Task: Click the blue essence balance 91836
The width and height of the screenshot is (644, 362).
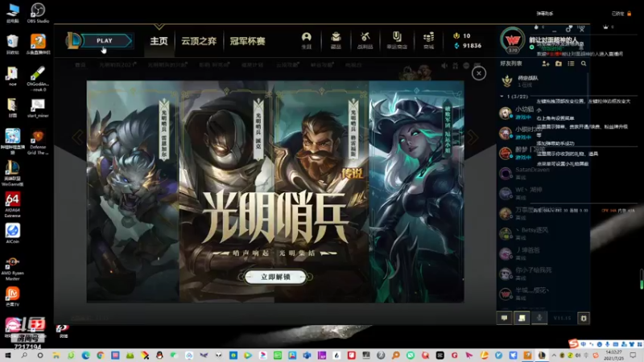Action: (468, 46)
